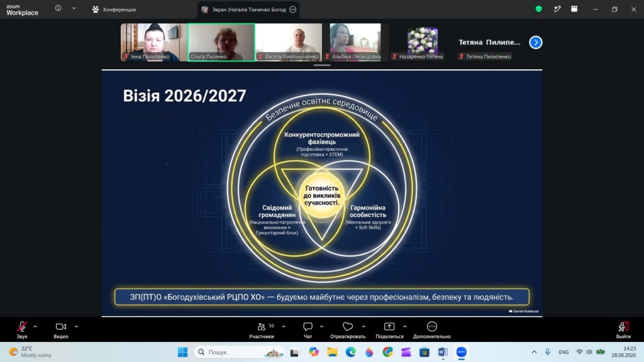Viewport: 644px width, 362px height.
Task: Switch to Конференция tab
Action: click(114, 9)
